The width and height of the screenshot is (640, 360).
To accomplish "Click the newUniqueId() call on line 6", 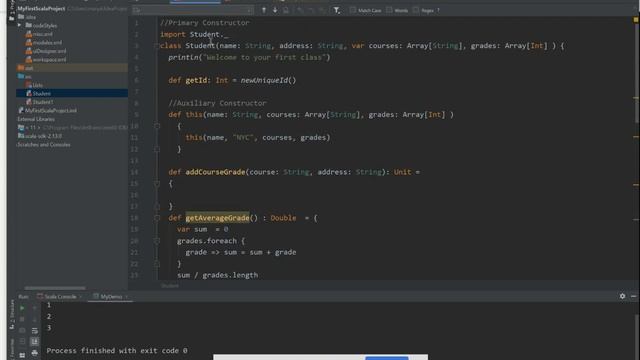I will pyautogui.click(x=268, y=80).
